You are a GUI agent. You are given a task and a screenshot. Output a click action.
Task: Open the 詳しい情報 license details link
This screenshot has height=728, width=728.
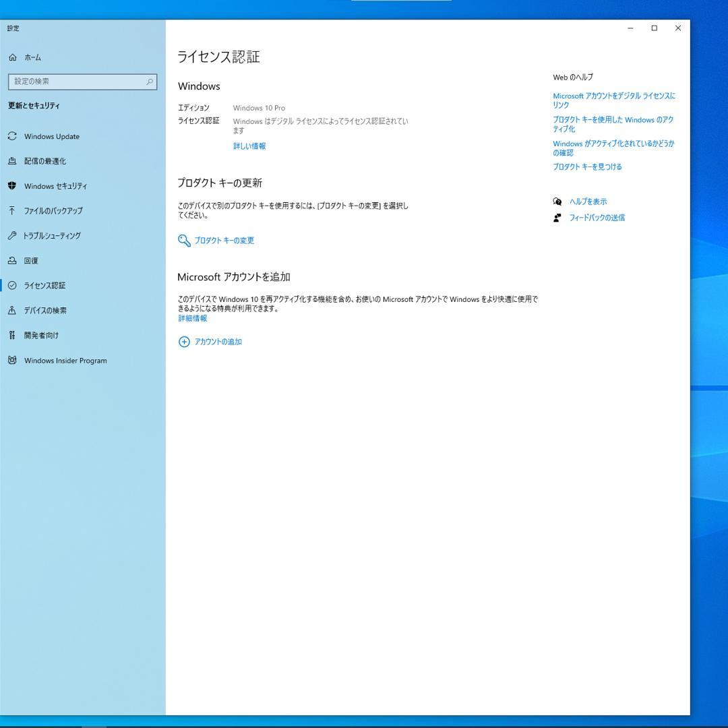(249, 146)
